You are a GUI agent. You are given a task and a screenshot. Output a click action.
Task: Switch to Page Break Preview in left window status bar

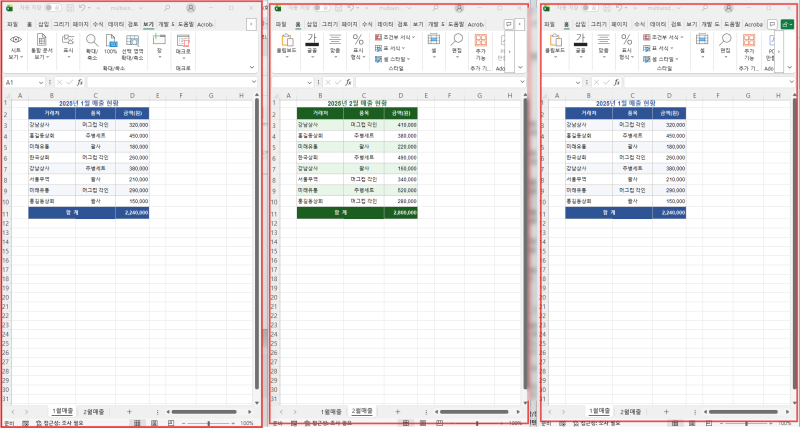coord(171,423)
